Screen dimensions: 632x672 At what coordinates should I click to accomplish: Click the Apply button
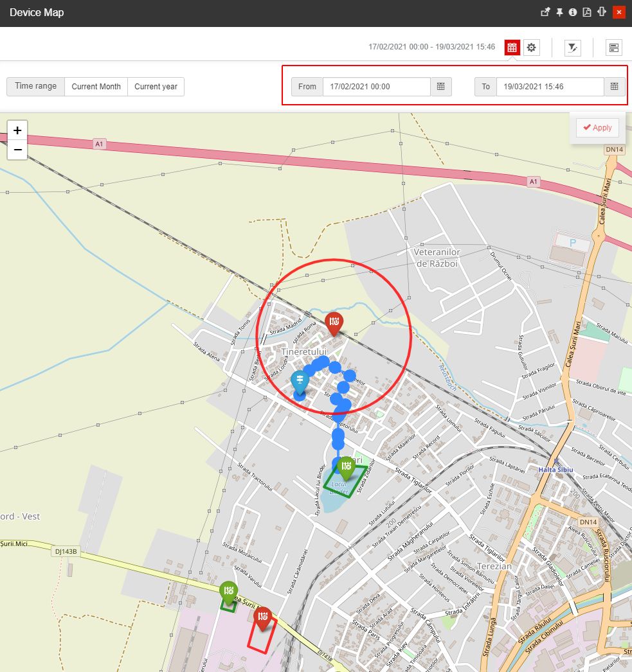click(x=597, y=128)
